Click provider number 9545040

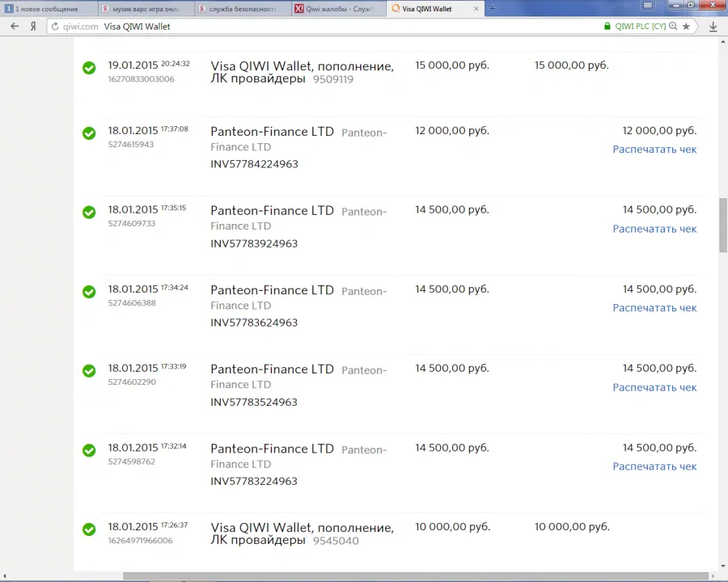click(336, 541)
